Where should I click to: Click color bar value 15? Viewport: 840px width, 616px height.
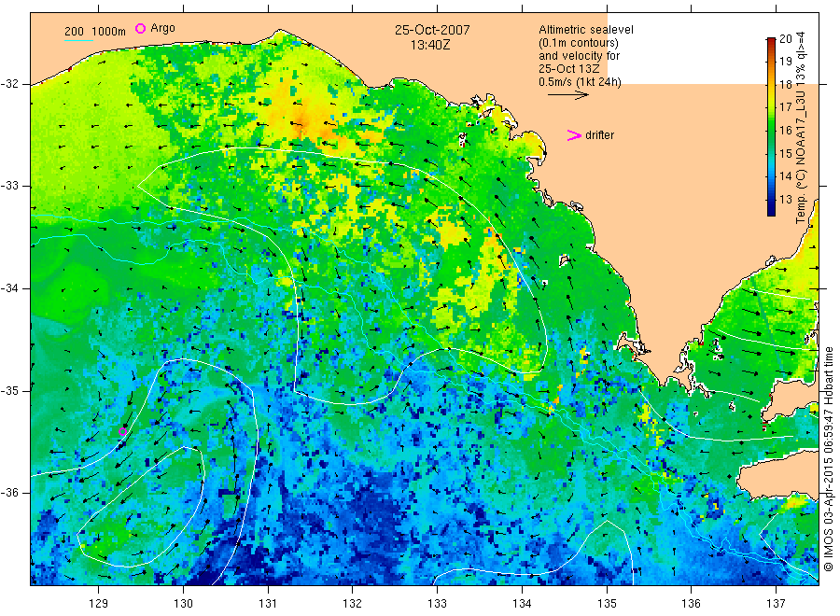785,154
